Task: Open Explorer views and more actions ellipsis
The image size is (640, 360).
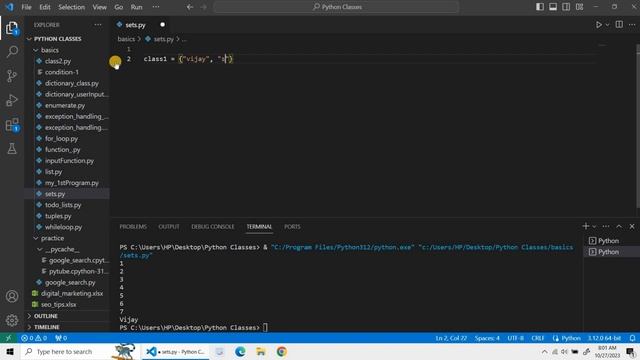Action: click(x=98, y=25)
